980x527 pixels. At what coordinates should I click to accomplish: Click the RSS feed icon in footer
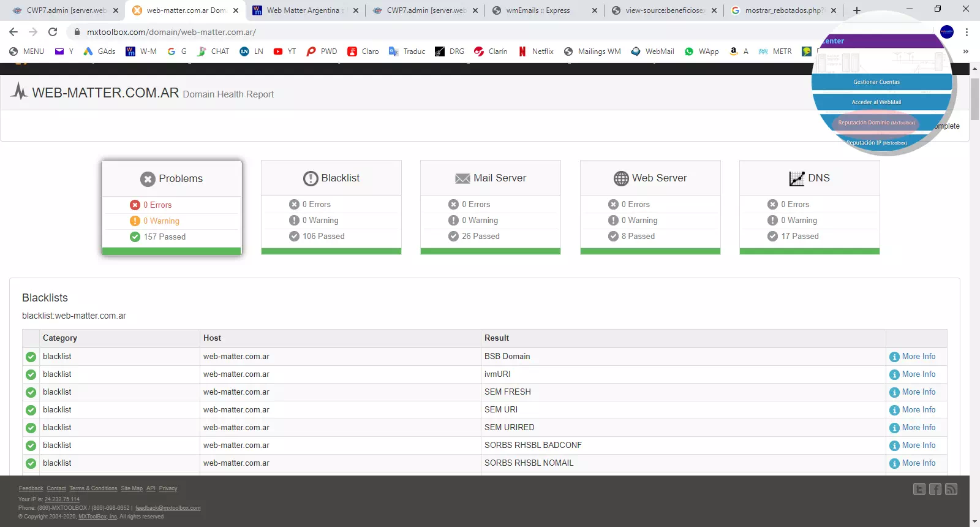pyautogui.click(x=951, y=489)
